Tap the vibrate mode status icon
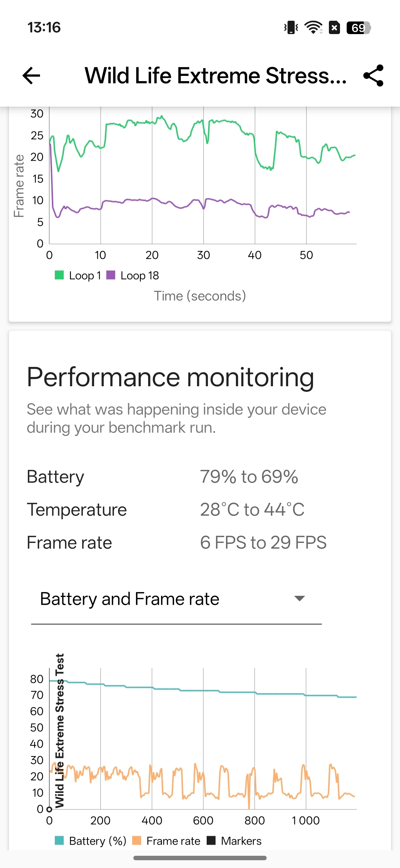 pos(291,27)
